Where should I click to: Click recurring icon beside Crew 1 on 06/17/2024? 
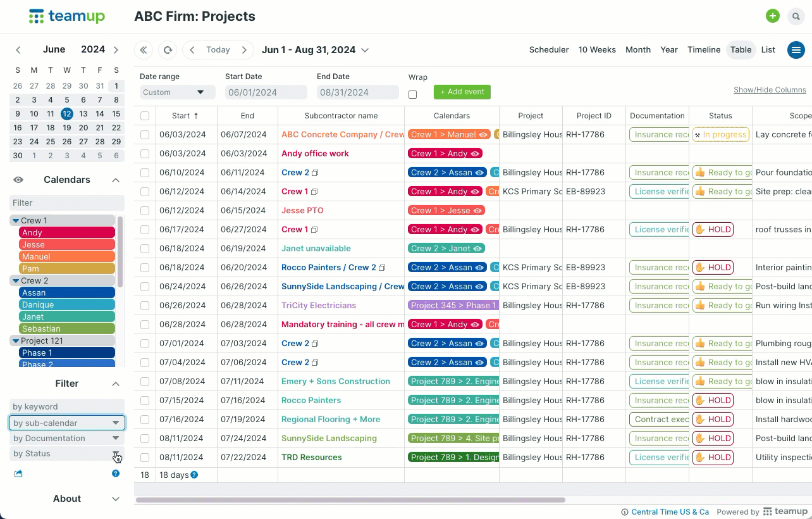pyautogui.click(x=314, y=230)
